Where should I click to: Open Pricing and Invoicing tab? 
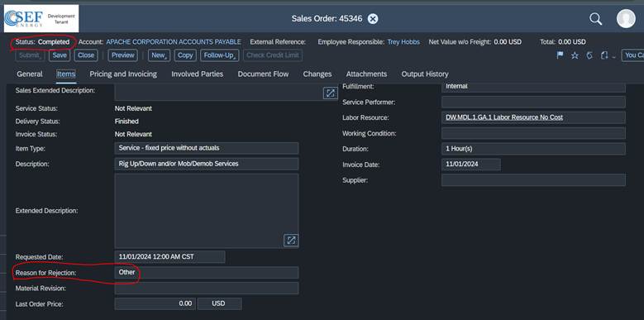(x=123, y=74)
